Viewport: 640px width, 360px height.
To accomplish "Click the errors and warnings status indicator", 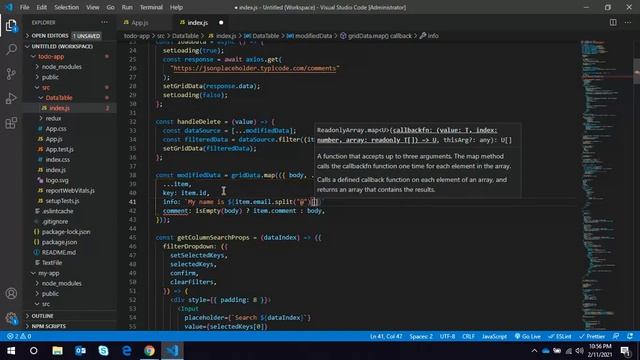I will (19, 336).
